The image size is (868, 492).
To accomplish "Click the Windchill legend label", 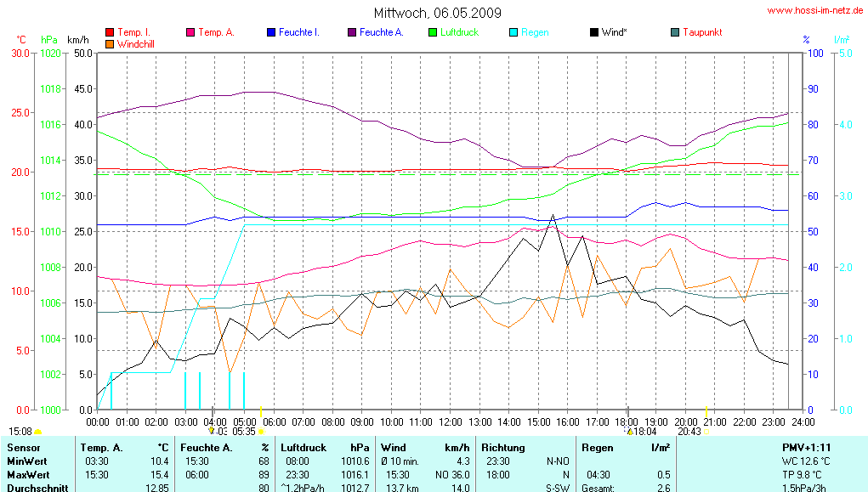I will pos(136,43).
